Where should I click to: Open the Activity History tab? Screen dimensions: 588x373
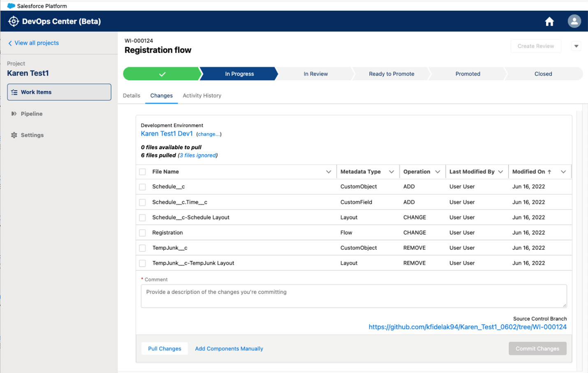(x=202, y=96)
